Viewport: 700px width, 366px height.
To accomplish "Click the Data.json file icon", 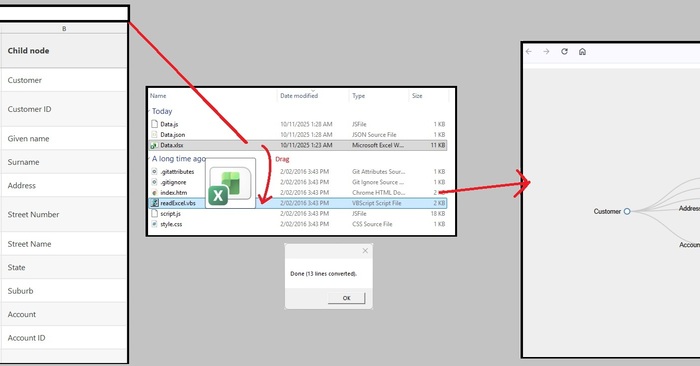I will point(154,134).
